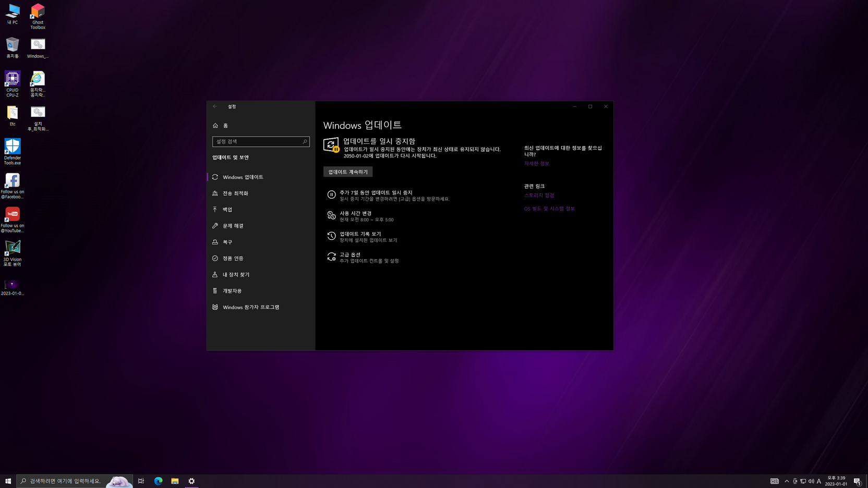The width and height of the screenshot is (868, 488).
Task: Select the Etc folder icon
Action: click(x=13, y=116)
